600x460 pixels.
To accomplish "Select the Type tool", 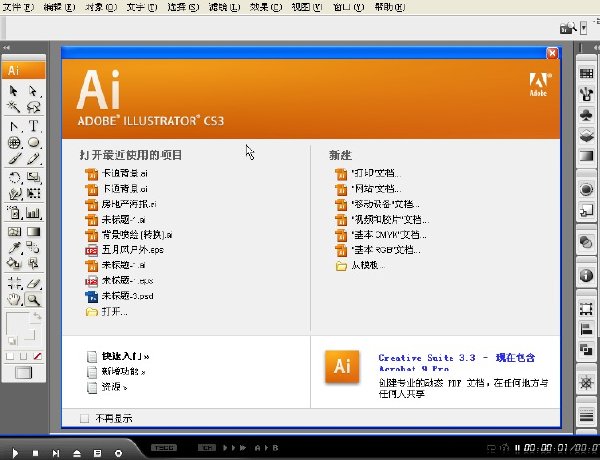I will coord(33,126).
